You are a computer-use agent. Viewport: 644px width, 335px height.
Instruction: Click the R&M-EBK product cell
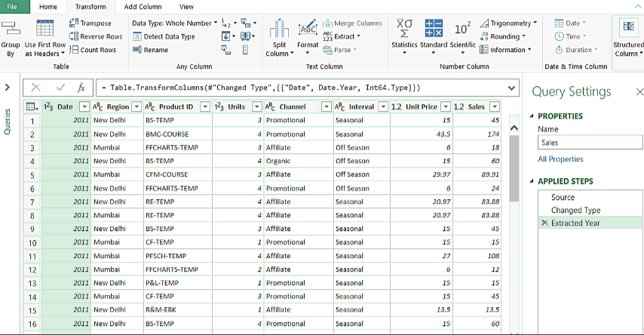178,310
